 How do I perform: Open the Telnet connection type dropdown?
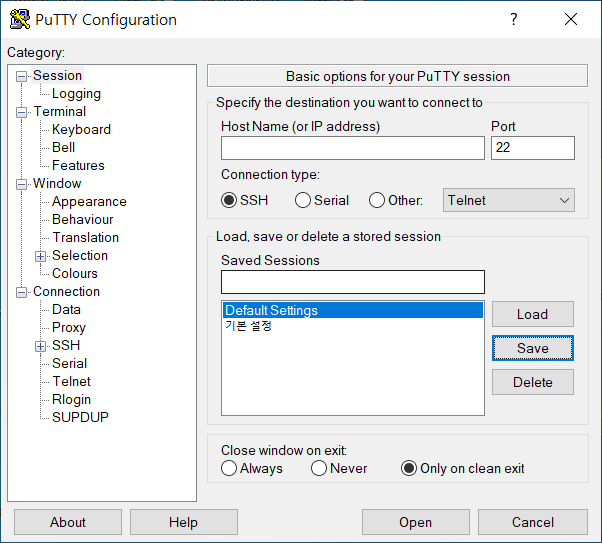tap(509, 200)
